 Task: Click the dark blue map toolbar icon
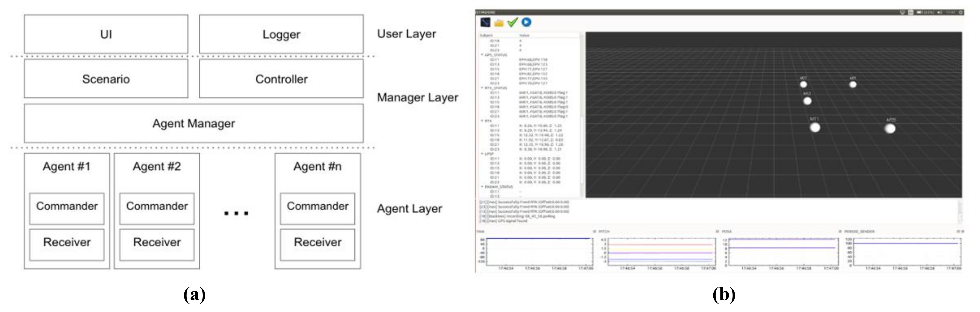(x=485, y=22)
